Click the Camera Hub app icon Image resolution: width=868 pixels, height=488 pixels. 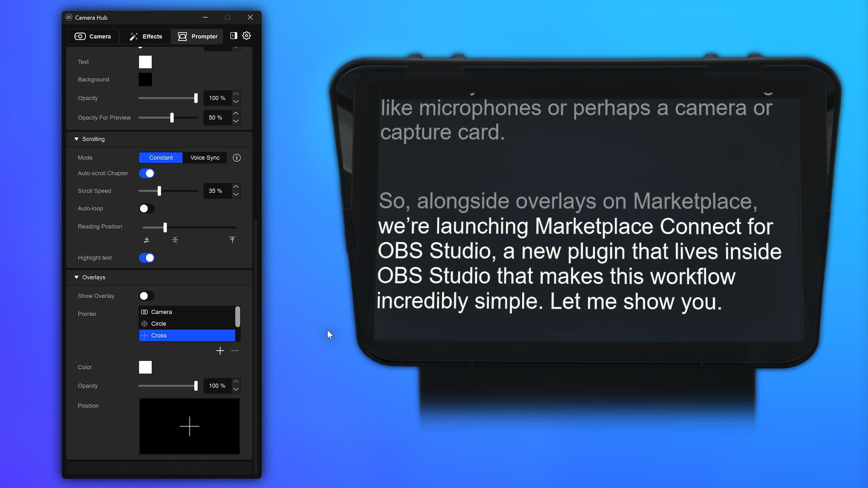[69, 18]
